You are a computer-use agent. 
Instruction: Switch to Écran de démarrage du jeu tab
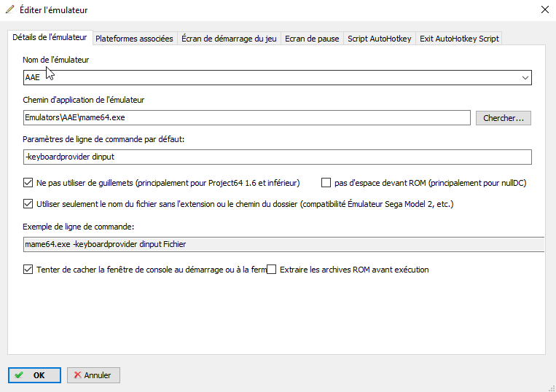click(229, 39)
